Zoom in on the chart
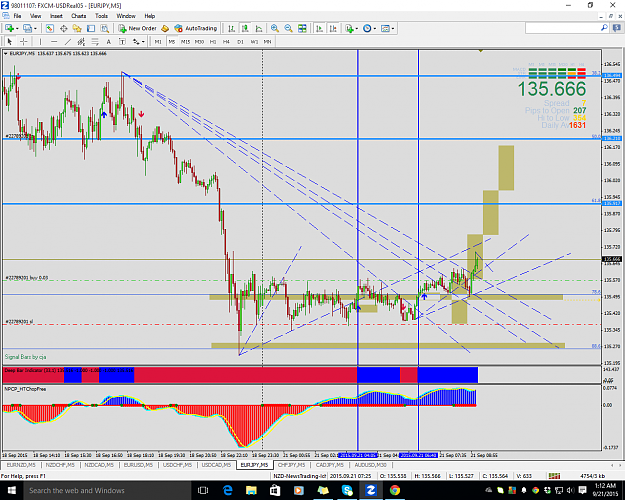Screen dimensions: 625x500 pos(275,28)
